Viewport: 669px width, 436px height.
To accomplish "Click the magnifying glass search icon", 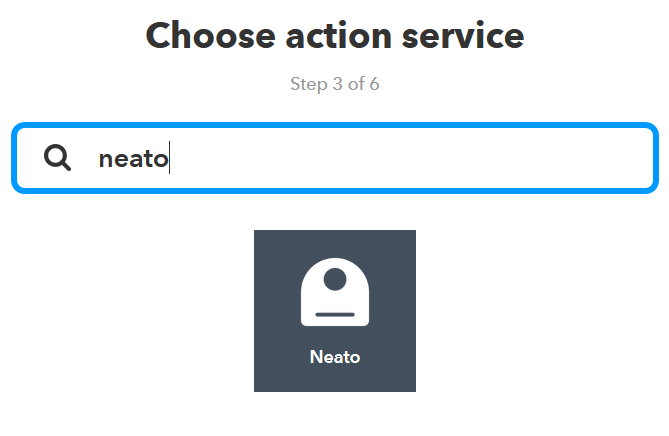I will click(x=57, y=157).
